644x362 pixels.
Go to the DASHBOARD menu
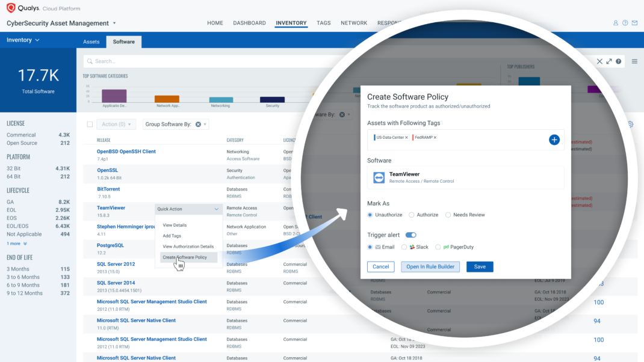point(249,23)
